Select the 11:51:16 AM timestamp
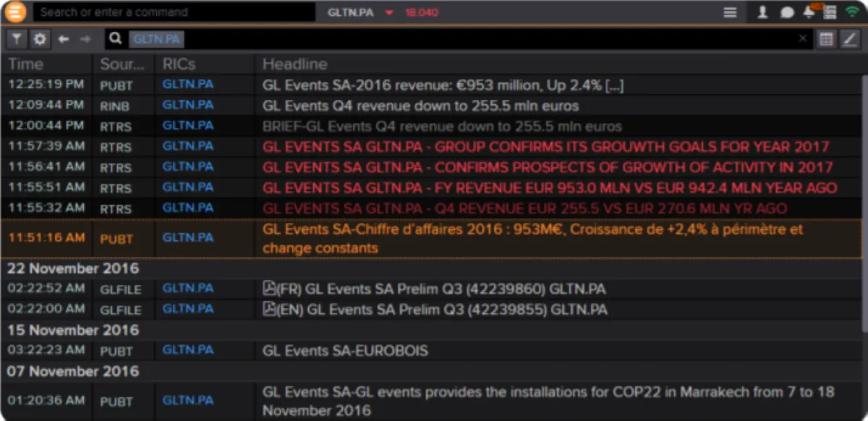 click(46, 237)
